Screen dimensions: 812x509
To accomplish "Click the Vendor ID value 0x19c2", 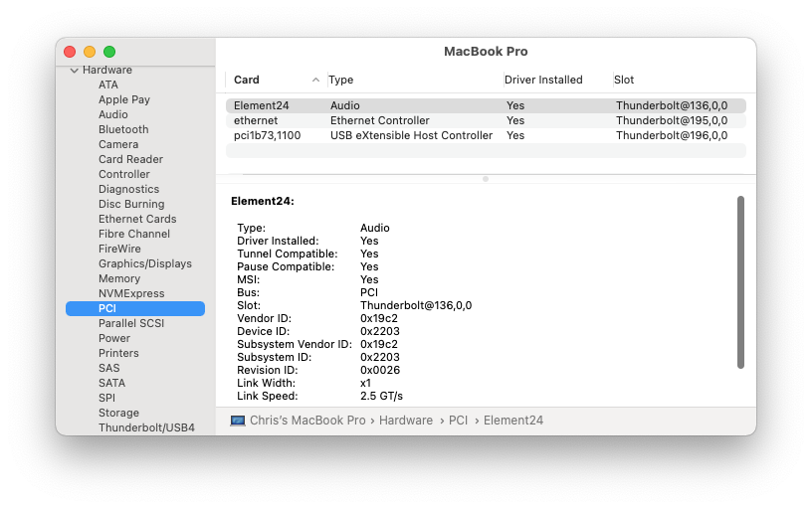I will [x=379, y=319].
